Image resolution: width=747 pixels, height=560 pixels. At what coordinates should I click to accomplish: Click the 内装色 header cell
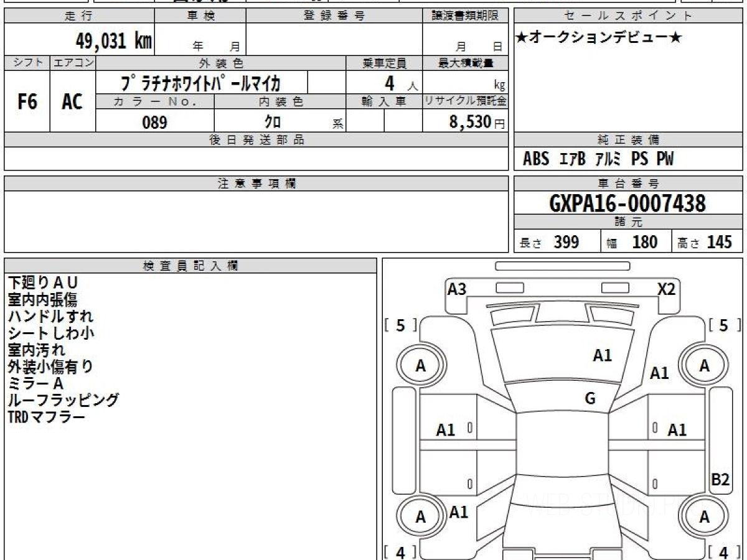(280, 101)
